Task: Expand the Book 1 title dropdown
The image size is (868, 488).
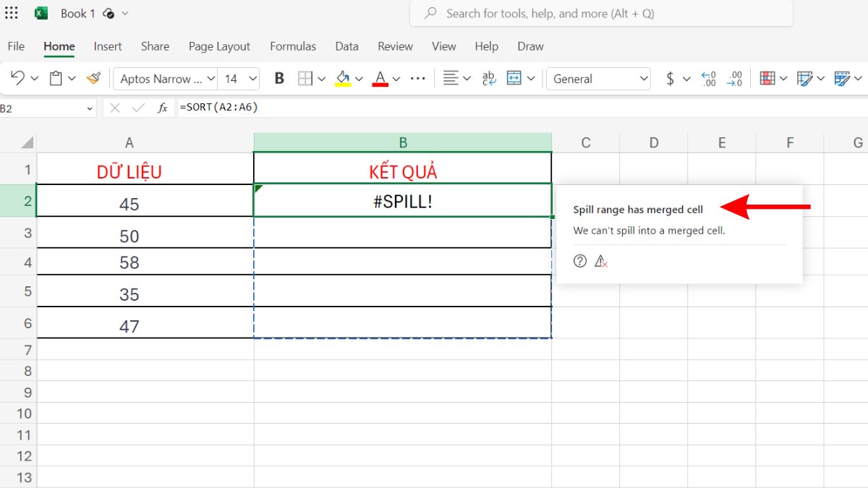Action: [x=126, y=13]
